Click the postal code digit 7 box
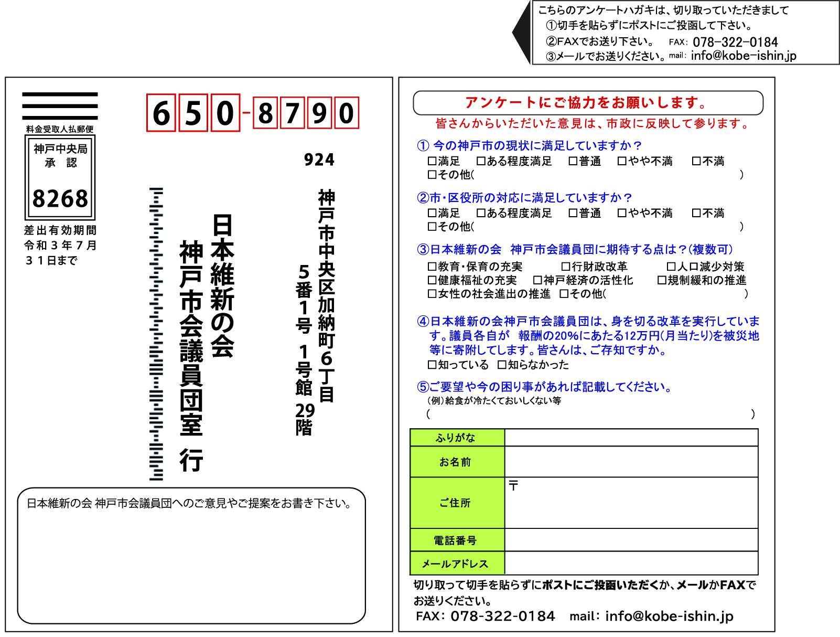The image size is (840, 637). point(292,112)
